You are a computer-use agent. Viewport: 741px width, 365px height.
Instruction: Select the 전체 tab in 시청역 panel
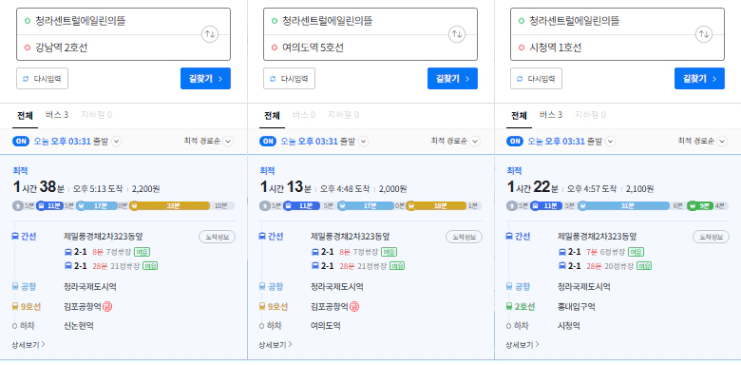click(519, 115)
